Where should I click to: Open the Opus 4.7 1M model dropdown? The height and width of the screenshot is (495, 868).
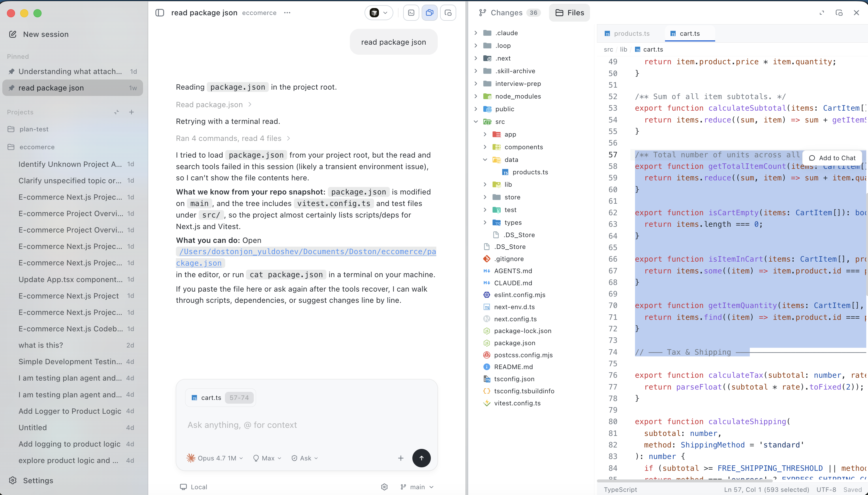[215, 458]
